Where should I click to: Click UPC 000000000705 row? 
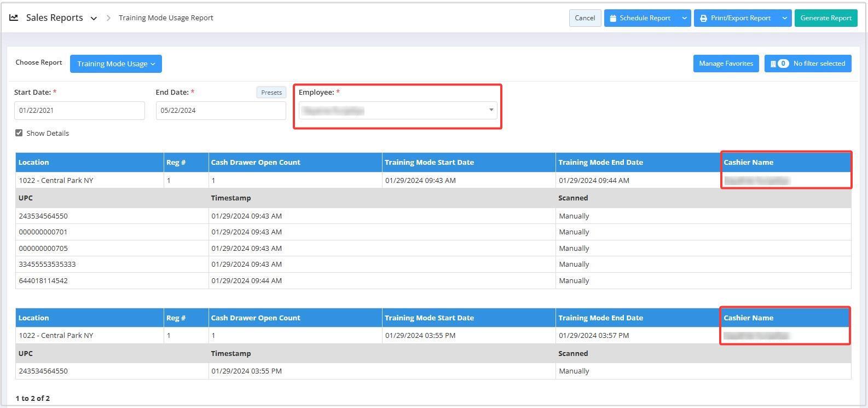pos(433,248)
